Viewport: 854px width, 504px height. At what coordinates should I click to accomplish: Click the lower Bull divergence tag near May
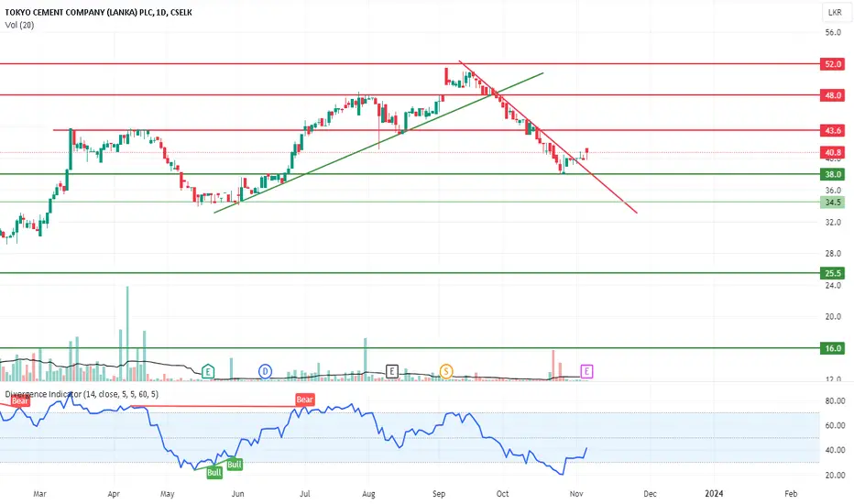pos(214,473)
